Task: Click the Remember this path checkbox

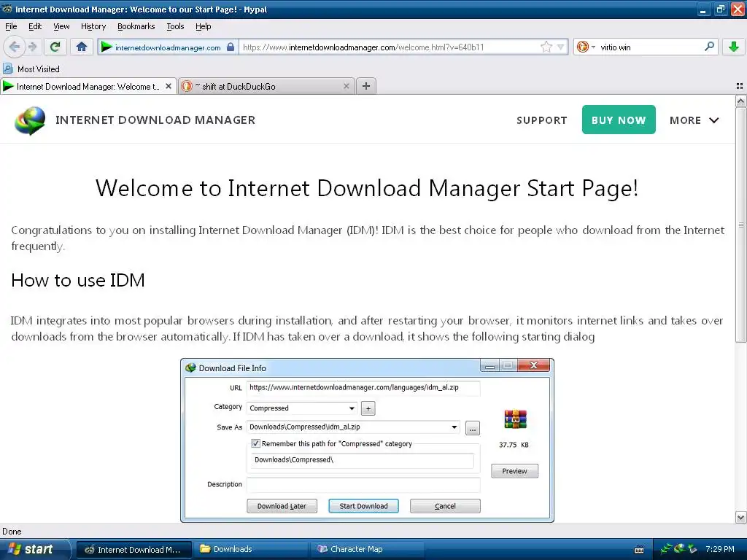Action: (x=255, y=444)
